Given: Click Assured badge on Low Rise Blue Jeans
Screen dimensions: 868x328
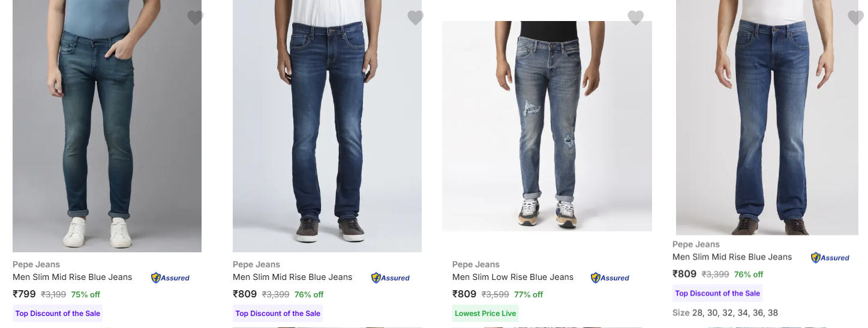Looking at the screenshot, I should click(610, 278).
